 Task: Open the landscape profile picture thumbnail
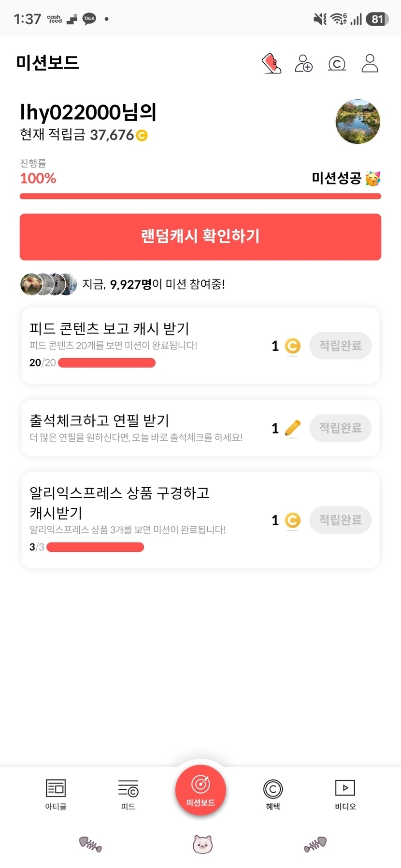[x=358, y=122]
